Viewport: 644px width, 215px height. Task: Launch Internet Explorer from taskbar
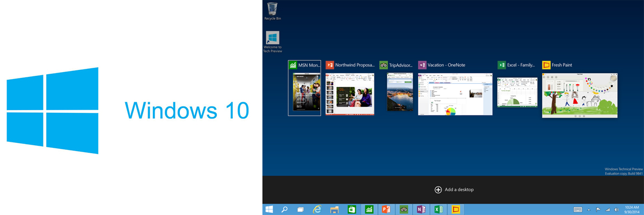pos(317,209)
